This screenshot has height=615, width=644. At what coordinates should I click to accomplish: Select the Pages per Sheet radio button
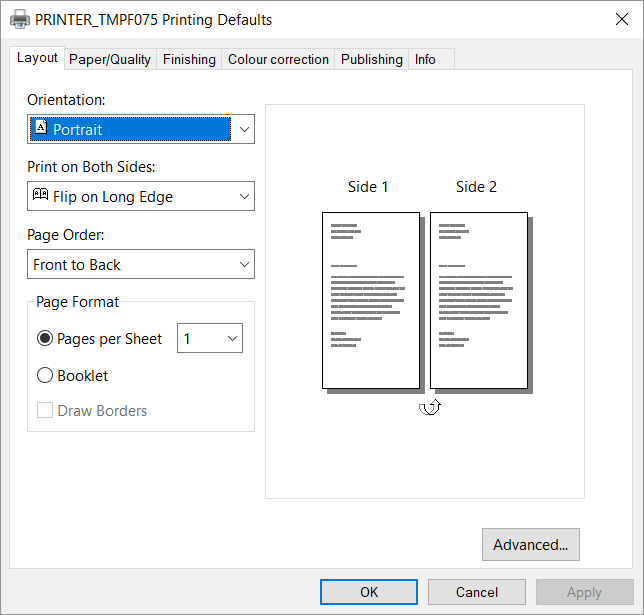click(45, 339)
